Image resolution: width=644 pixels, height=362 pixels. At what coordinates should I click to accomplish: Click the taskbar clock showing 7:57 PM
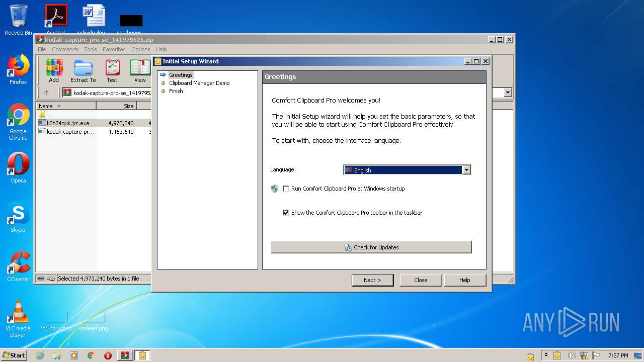tap(618, 355)
